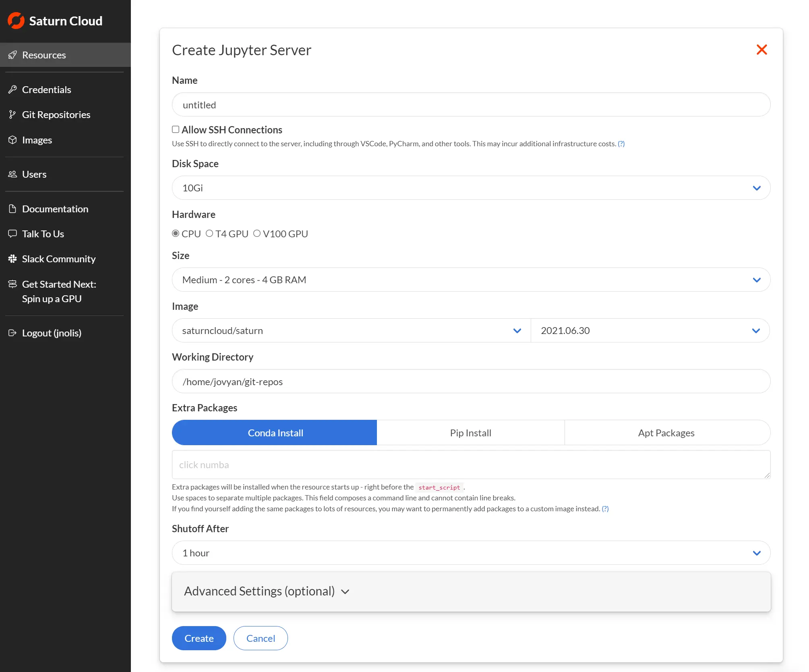Enable Allow SSH Connections checkbox
Viewport: 809px width, 672px height.
coord(176,130)
